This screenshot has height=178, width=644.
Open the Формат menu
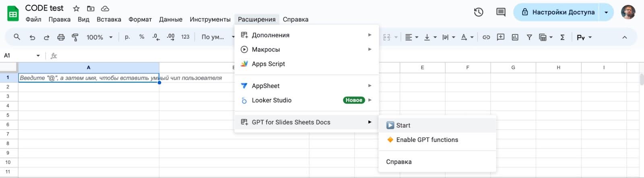tap(140, 19)
